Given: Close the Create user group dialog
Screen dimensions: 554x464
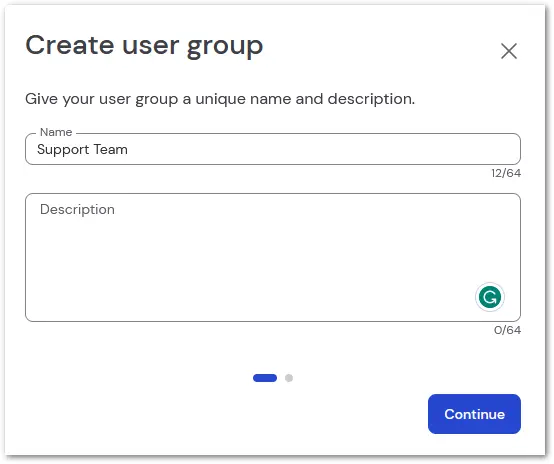Looking at the screenshot, I should [x=509, y=51].
